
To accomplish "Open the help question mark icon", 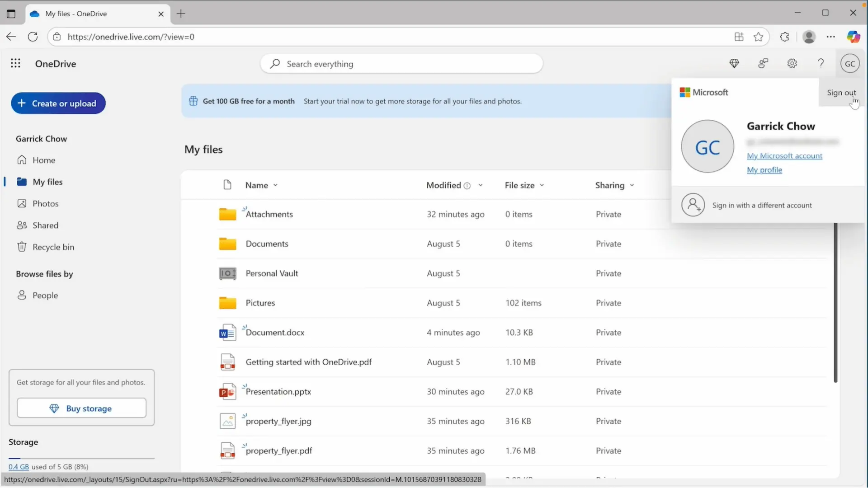I will [821, 64].
